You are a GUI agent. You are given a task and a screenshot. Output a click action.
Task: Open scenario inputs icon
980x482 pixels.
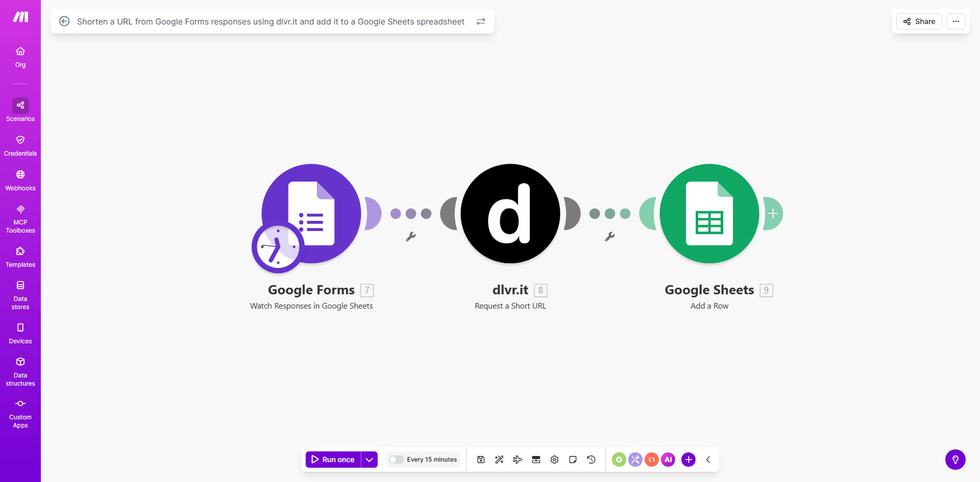pyautogui.click(x=536, y=460)
